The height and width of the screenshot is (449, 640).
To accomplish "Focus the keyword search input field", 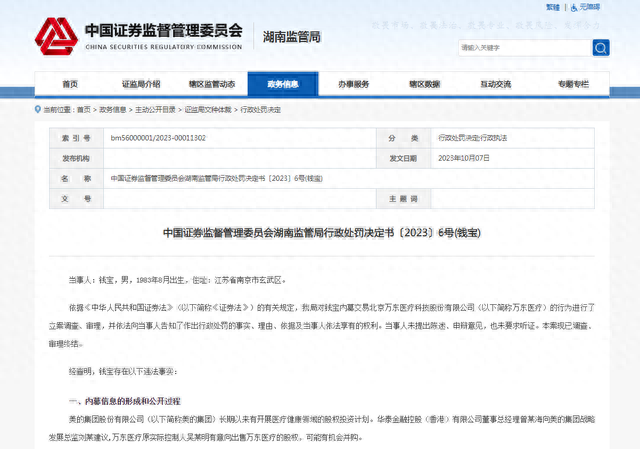I will pos(525,48).
